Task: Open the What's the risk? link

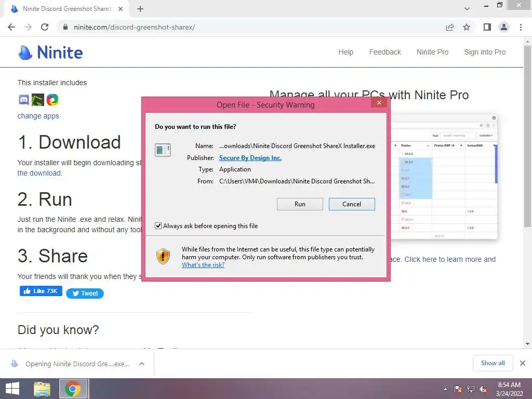Action: point(203,265)
